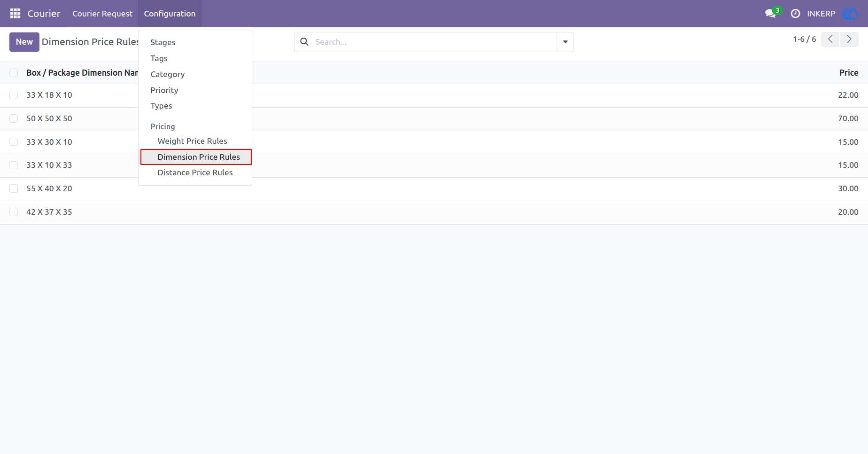Click the 22.00 price cell
This screenshot has height=454, width=868.
point(848,95)
